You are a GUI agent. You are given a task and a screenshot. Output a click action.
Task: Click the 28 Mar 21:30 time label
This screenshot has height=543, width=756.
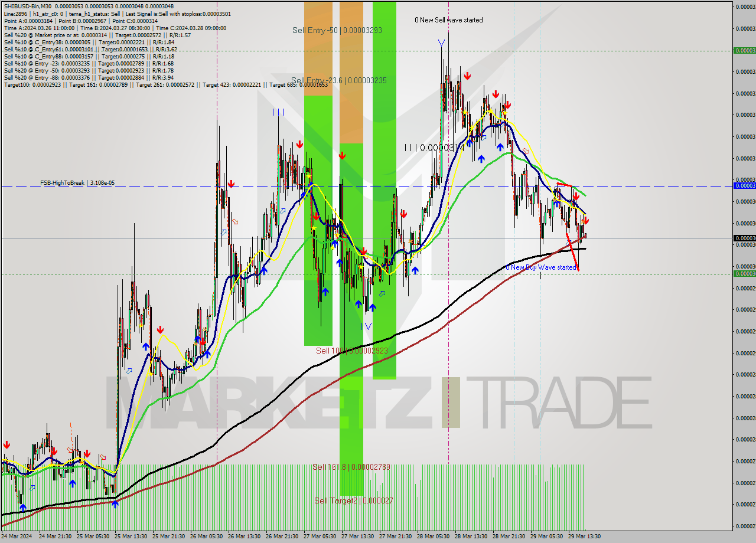(509, 537)
